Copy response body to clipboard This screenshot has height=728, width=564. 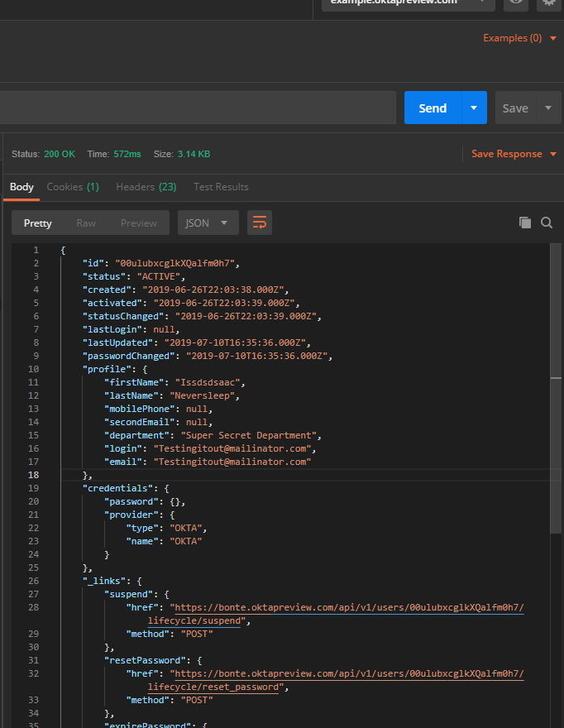pyautogui.click(x=524, y=223)
